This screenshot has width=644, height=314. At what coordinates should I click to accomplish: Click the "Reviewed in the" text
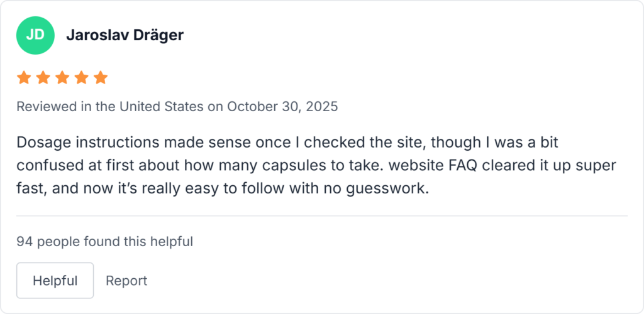tap(54, 106)
